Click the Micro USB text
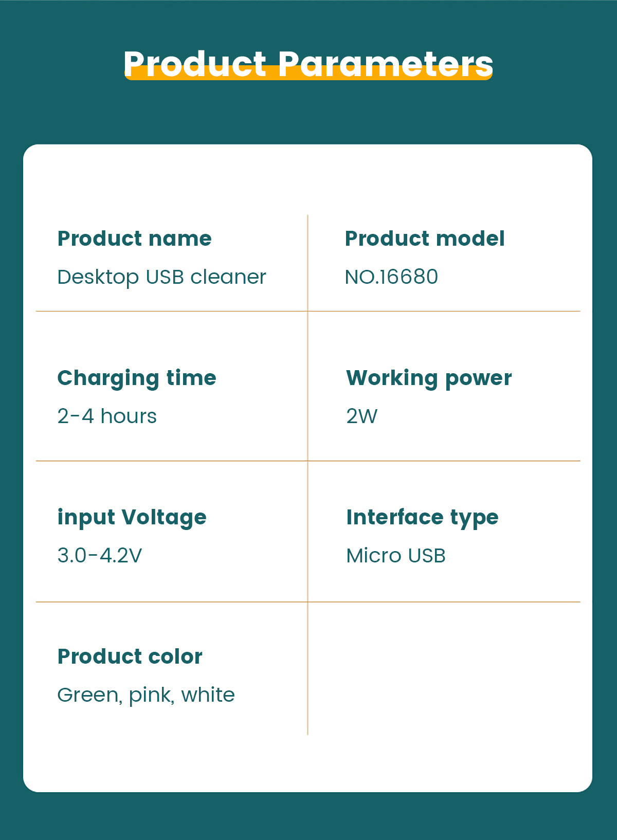This screenshot has width=617, height=840. pyautogui.click(x=396, y=555)
